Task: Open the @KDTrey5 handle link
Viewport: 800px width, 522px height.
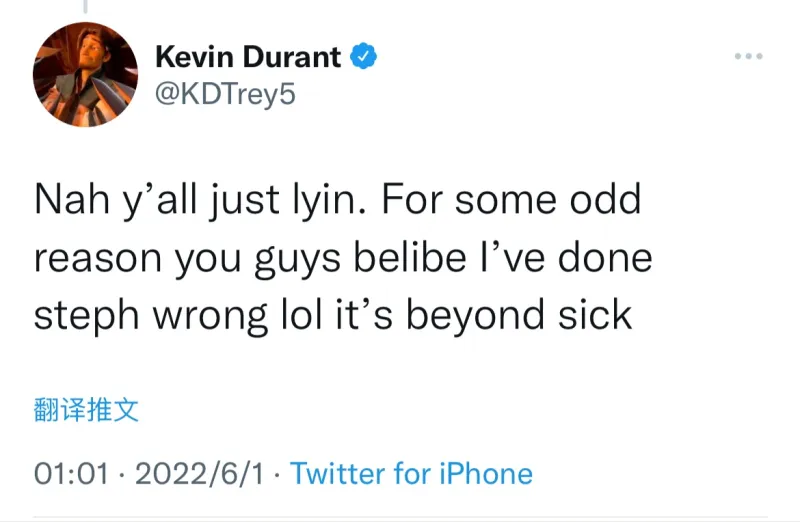Action: point(225,95)
